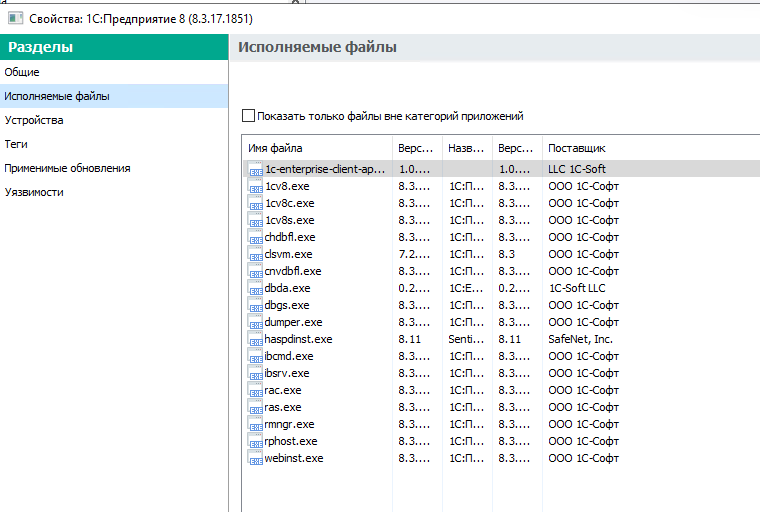Click EXE icon next to webinst.exe
Image resolution: width=760 pixels, height=512 pixels.
[x=255, y=458]
